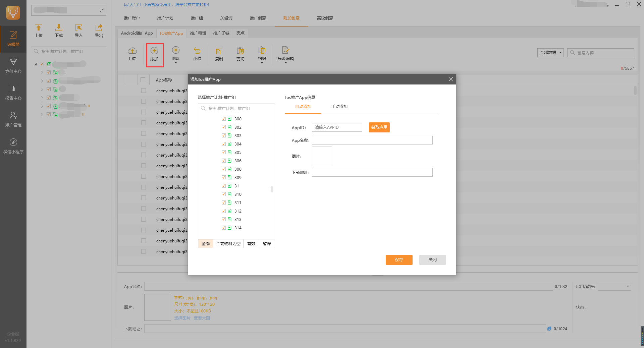
Task: Click the 选择图片 link
Action: [x=182, y=318]
